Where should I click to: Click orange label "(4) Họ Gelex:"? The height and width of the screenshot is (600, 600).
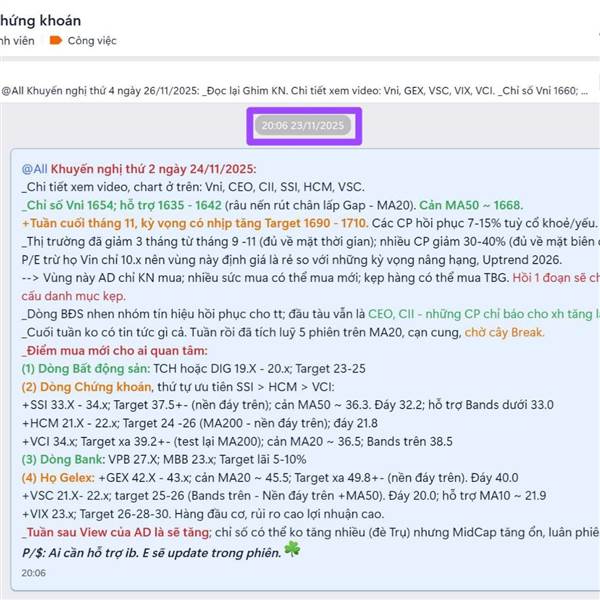(x=58, y=478)
